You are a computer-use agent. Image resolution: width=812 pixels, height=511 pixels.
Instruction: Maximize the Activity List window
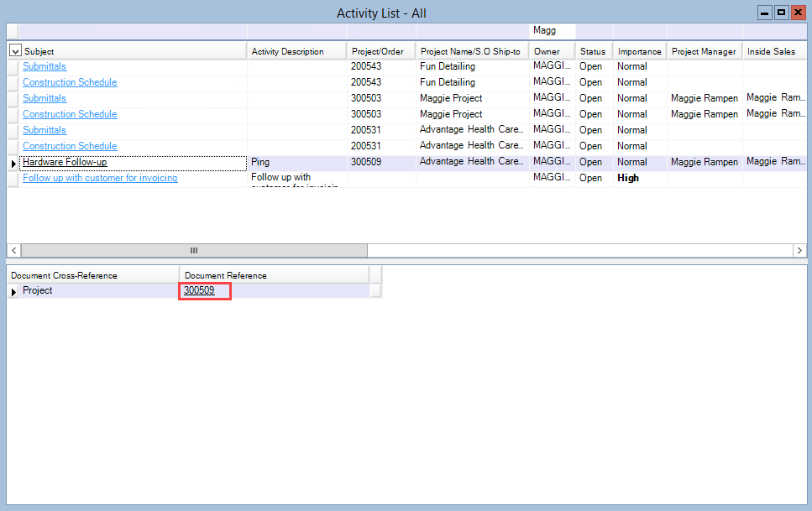point(781,13)
